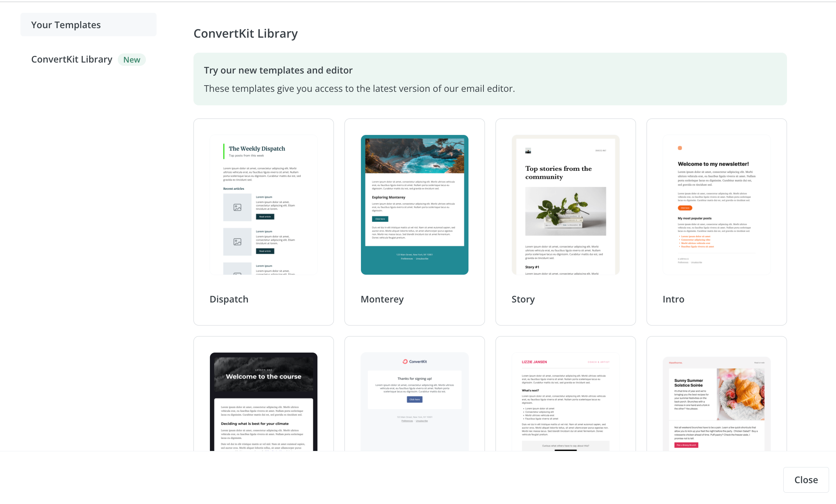The height and width of the screenshot is (504, 836).
Task: Click the Dispatch template name label
Action: (229, 299)
